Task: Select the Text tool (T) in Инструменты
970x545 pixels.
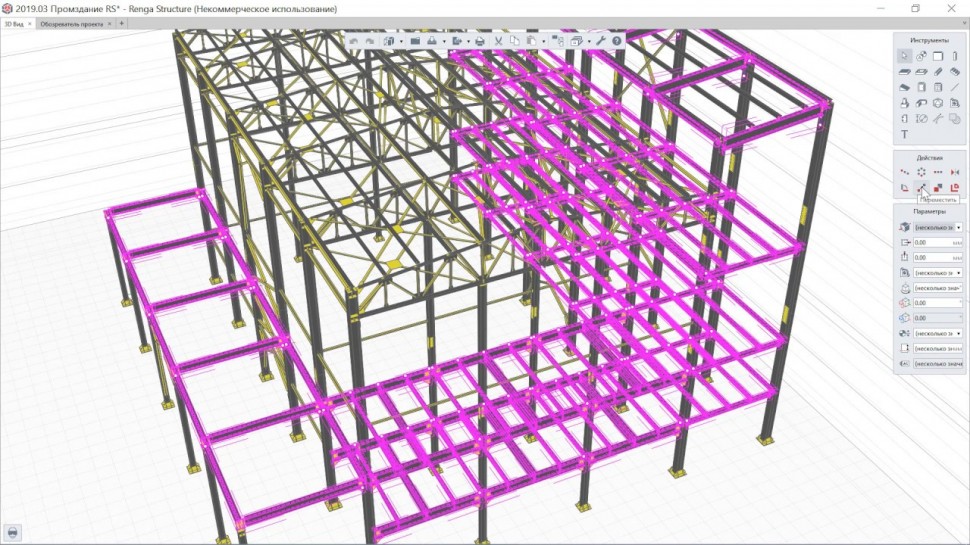Action: (904, 134)
